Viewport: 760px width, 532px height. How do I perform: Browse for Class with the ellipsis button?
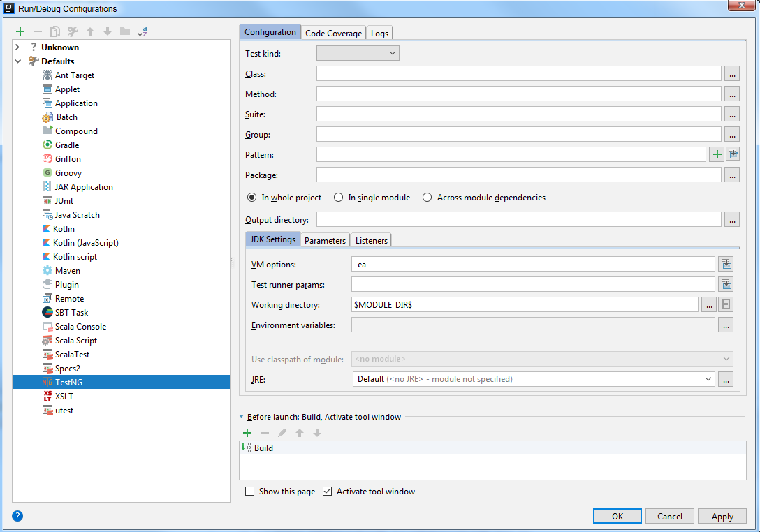click(732, 73)
